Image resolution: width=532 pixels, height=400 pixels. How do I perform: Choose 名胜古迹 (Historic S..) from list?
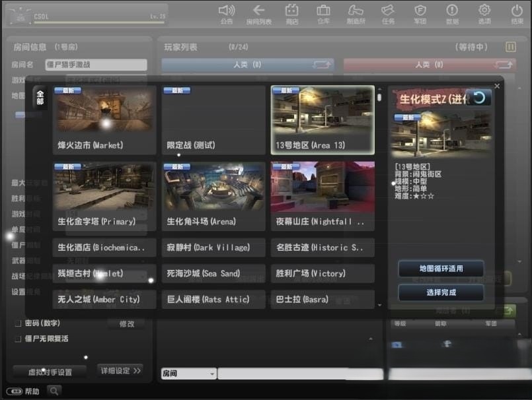(323, 248)
